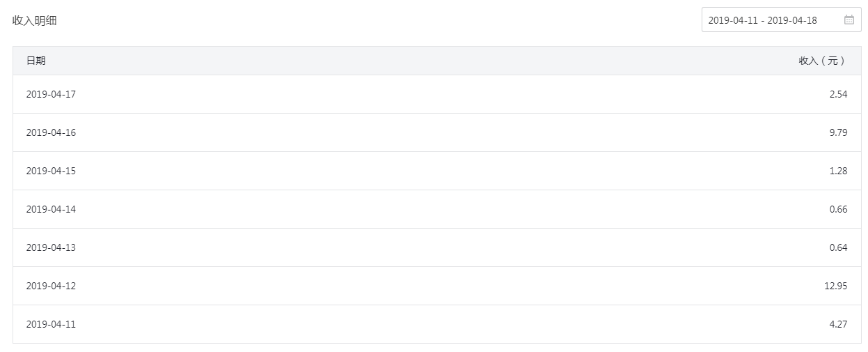Select the 2019-04-17 date cell
868x352 pixels.
(51, 94)
